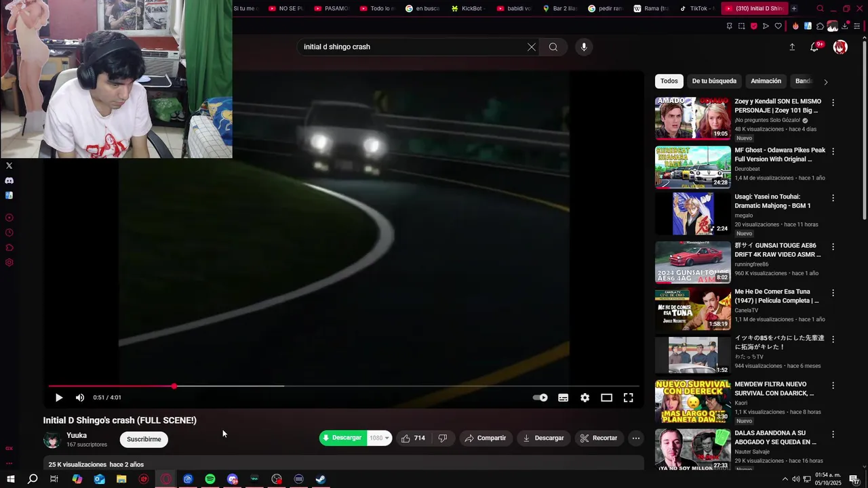Open options for Usagi Yasei no Touhai

pos(833,198)
